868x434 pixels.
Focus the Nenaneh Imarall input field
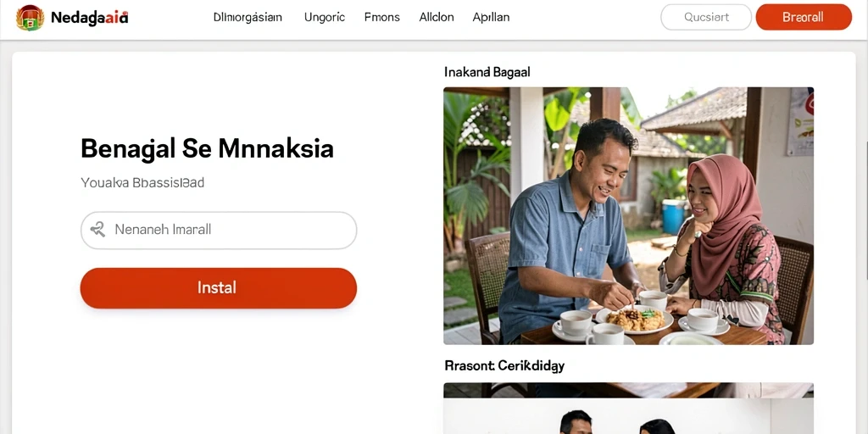(x=218, y=230)
